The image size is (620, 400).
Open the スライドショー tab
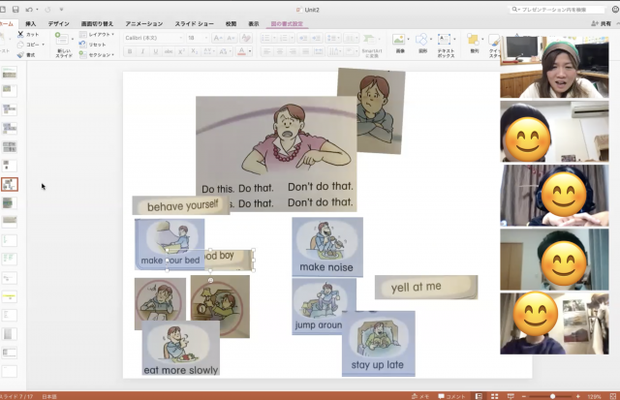pyautogui.click(x=194, y=24)
